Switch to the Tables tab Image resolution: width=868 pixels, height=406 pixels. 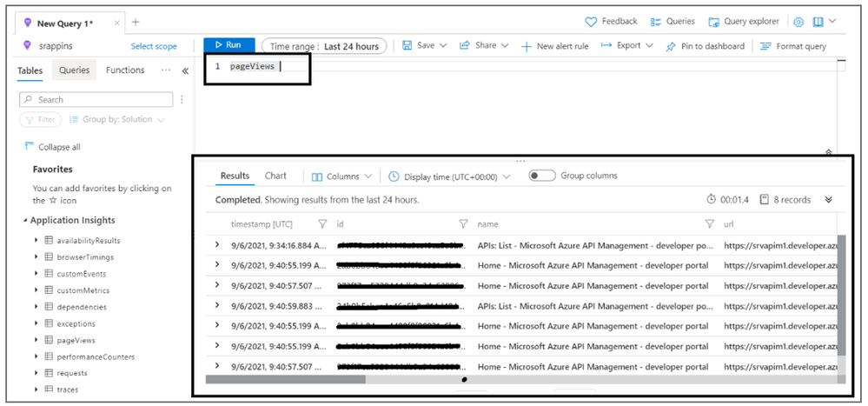point(30,70)
